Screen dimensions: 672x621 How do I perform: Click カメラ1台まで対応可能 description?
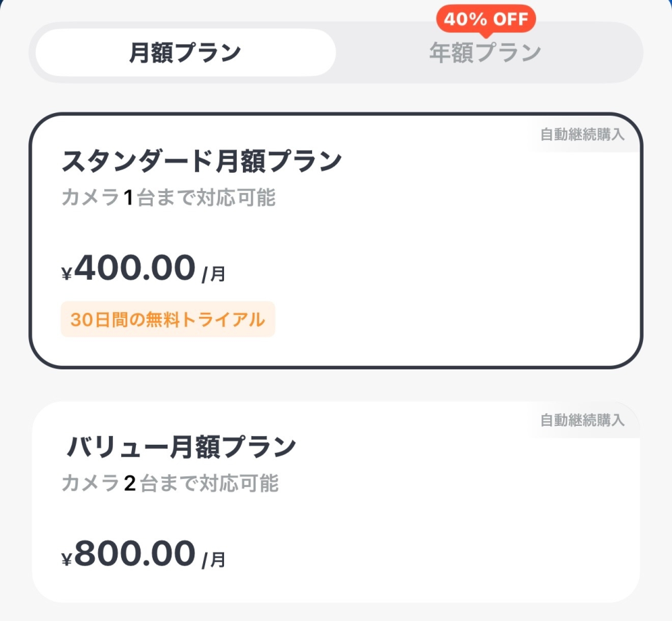[168, 197]
